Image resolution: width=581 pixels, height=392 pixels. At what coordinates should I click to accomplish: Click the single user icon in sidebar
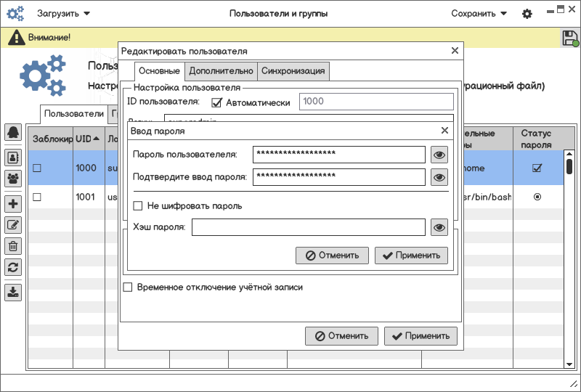13,158
